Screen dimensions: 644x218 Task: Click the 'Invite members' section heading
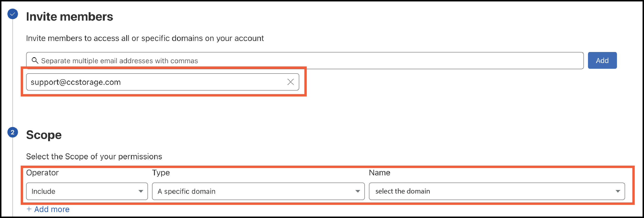click(69, 17)
